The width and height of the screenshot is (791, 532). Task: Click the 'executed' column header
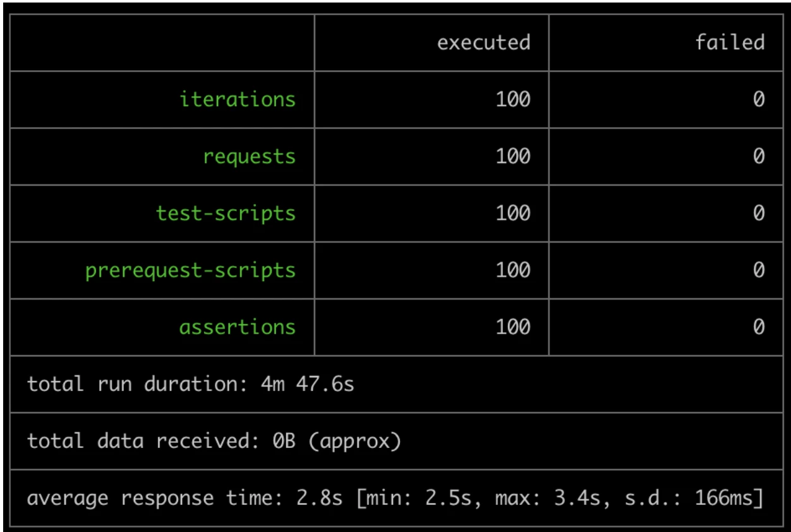(x=483, y=42)
